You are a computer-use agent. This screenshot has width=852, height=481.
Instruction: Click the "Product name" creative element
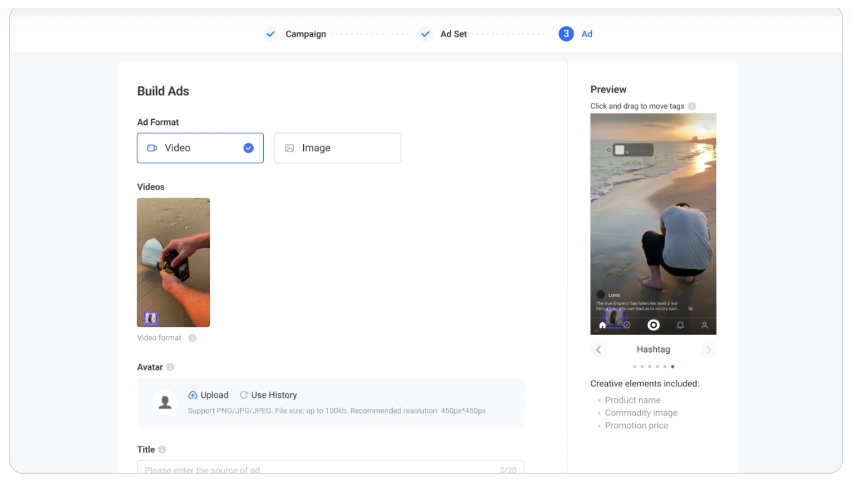click(x=632, y=400)
